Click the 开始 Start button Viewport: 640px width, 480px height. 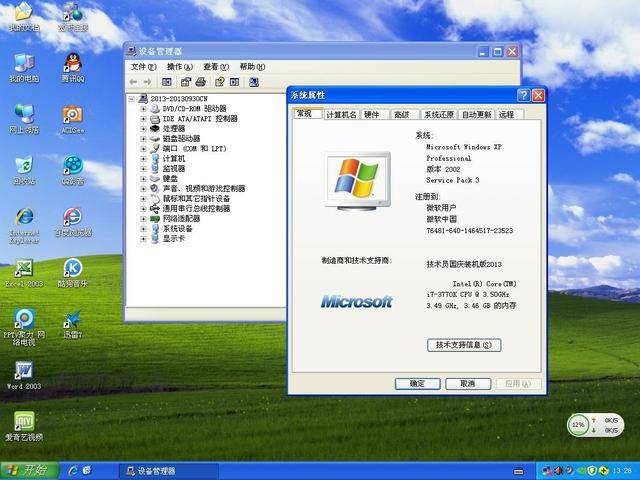point(29,471)
